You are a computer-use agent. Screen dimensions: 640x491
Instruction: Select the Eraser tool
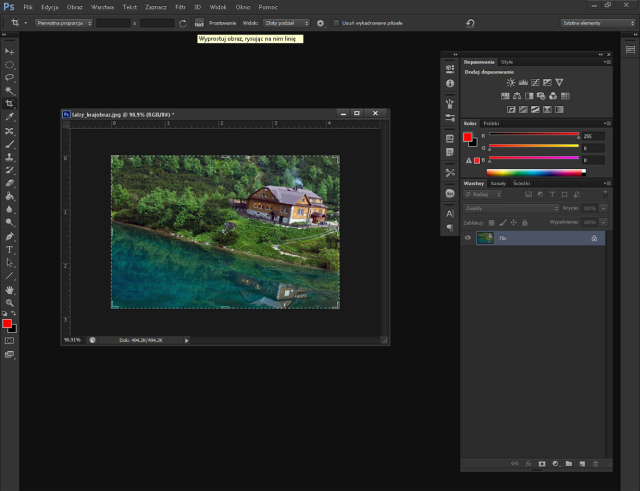click(9, 183)
